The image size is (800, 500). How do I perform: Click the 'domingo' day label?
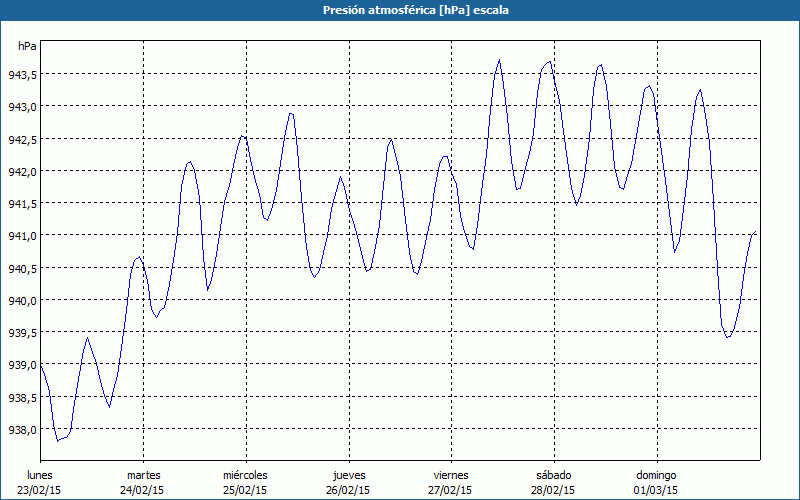pyautogui.click(x=656, y=474)
